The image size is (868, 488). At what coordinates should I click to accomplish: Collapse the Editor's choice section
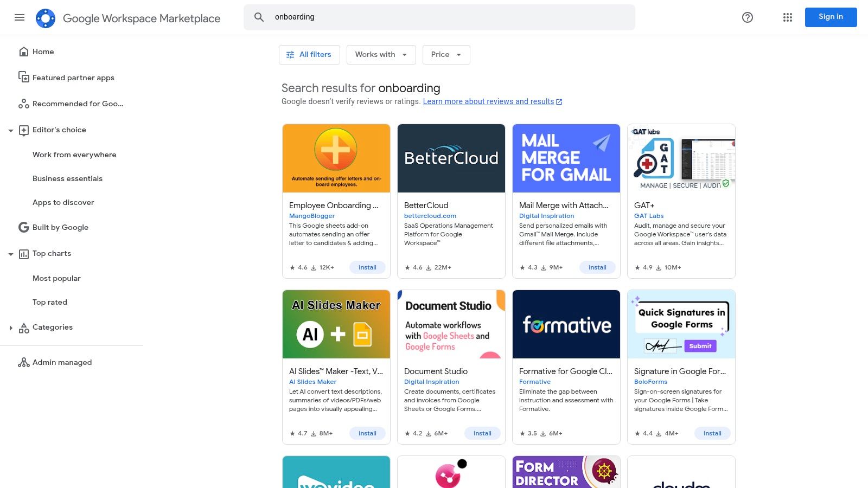tap(11, 130)
